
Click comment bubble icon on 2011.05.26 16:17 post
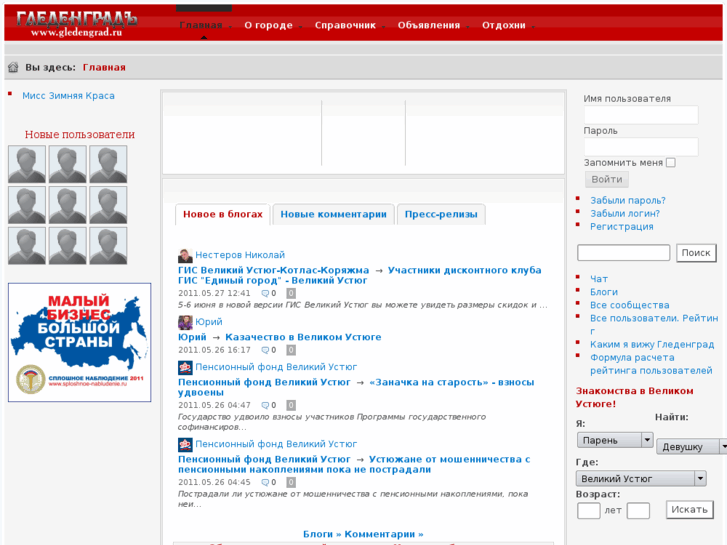pyautogui.click(x=265, y=351)
